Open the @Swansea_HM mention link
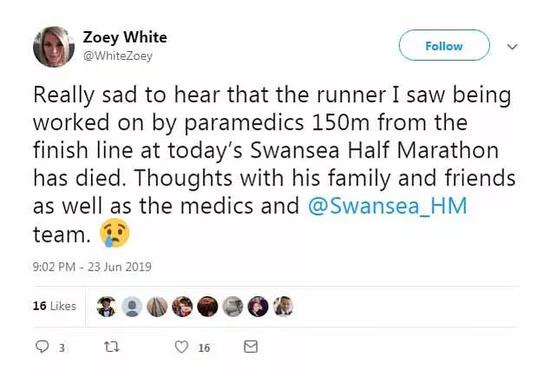The height and width of the screenshot is (376, 550). pos(388,206)
